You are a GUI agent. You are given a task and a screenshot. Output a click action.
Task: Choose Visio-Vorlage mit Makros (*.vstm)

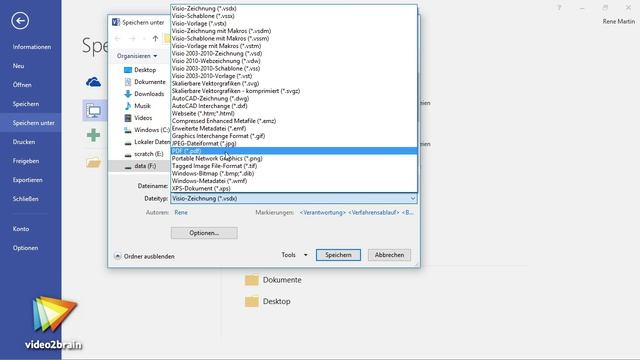[x=294, y=46]
